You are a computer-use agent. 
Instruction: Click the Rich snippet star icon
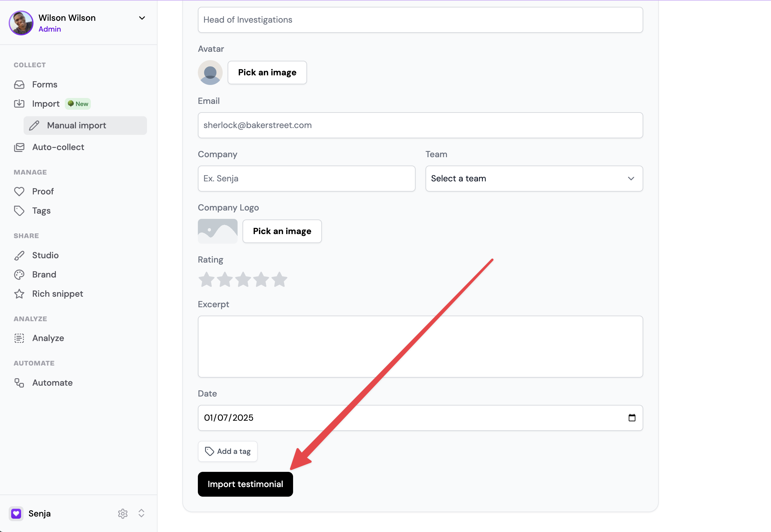(x=19, y=294)
